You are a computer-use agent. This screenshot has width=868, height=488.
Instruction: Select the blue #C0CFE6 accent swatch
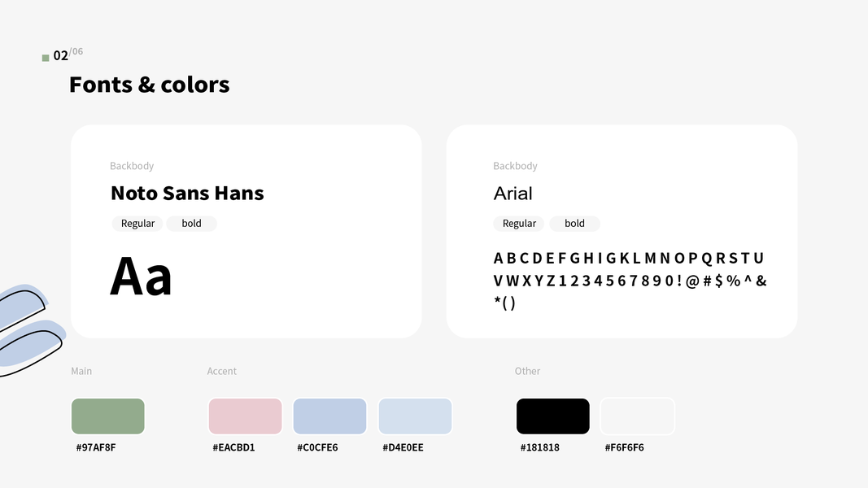click(x=329, y=416)
